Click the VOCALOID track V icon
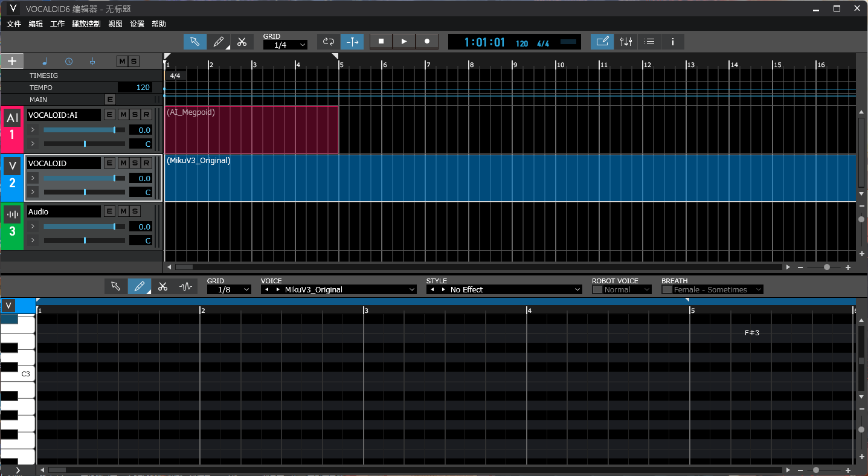Screen dimensions: 868x476 [x=12, y=166]
